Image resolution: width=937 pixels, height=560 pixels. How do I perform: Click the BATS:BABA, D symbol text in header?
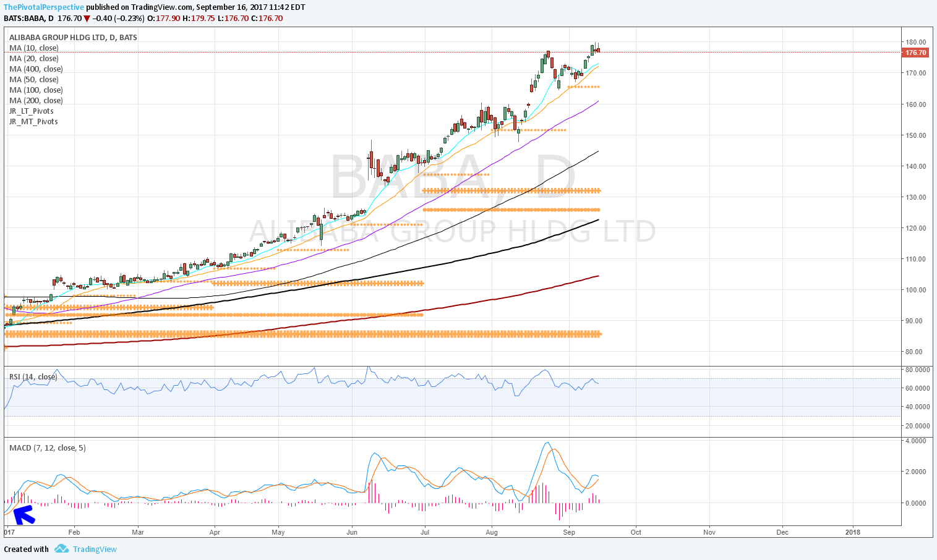point(29,19)
